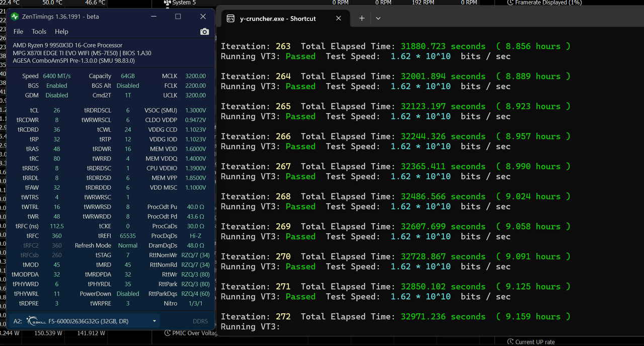Click the System 5 fan sensor row
The image size is (644, 346).
(x=180, y=3)
